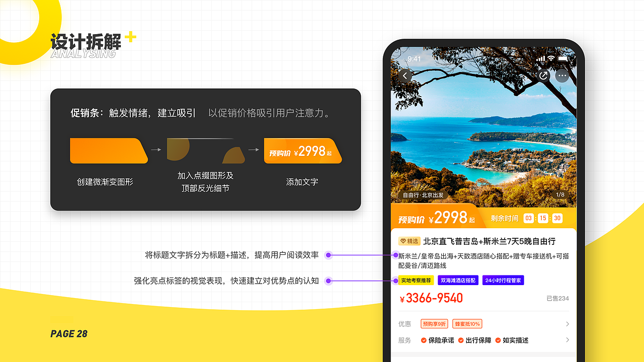Click the 24小时行程管家 tag
The height and width of the screenshot is (362, 644).
click(503, 281)
